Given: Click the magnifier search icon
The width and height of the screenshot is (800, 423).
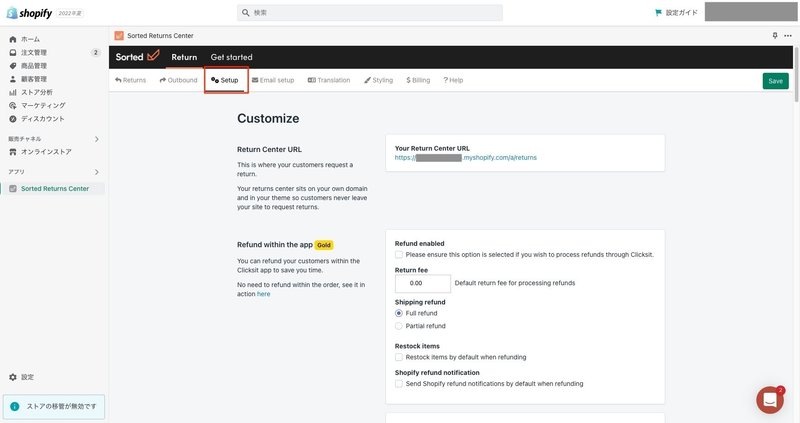Looking at the screenshot, I should click(x=245, y=13).
